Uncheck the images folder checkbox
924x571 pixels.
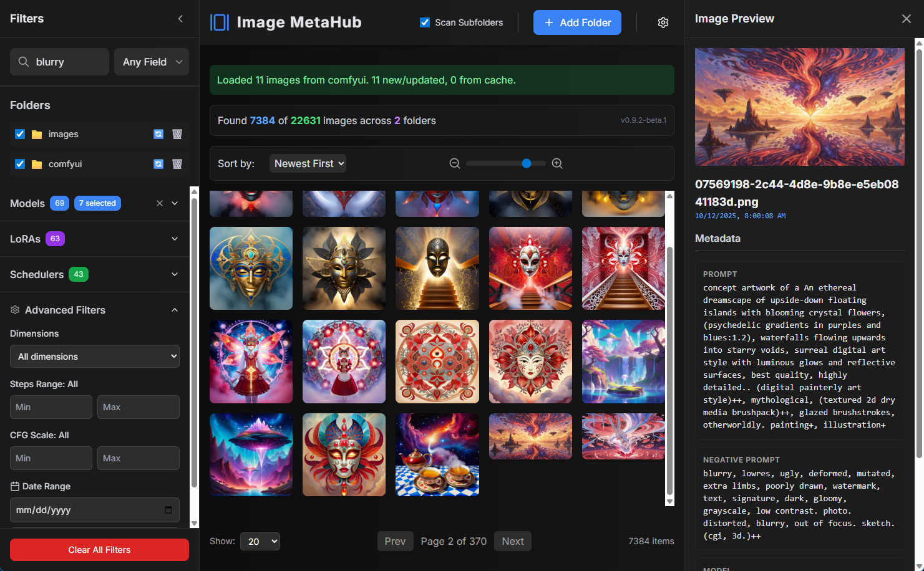(x=20, y=134)
